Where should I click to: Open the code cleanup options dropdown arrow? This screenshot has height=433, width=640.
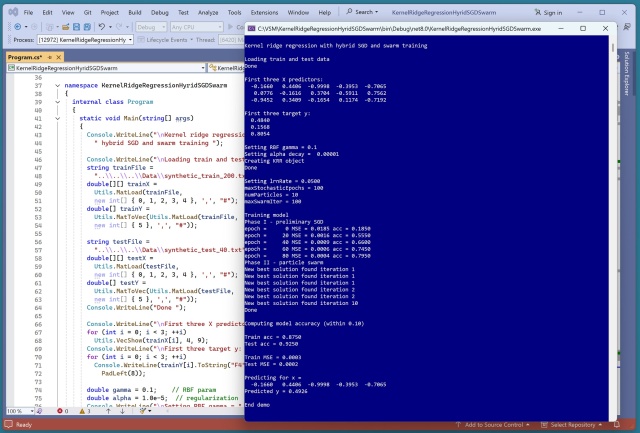(x=150, y=411)
